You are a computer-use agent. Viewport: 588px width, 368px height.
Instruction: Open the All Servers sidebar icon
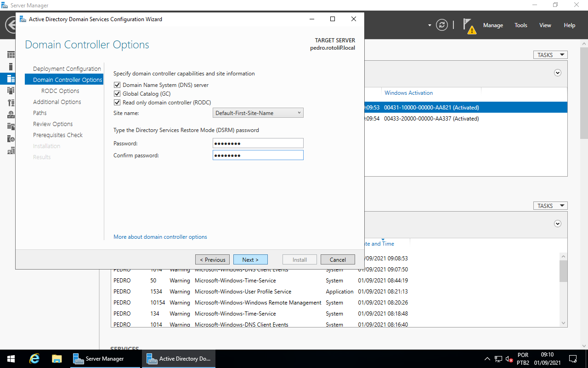tap(11, 78)
